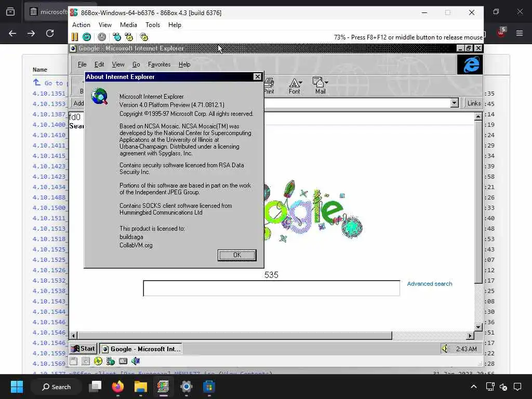Open the Internet Explorer View menu

click(x=118, y=64)
